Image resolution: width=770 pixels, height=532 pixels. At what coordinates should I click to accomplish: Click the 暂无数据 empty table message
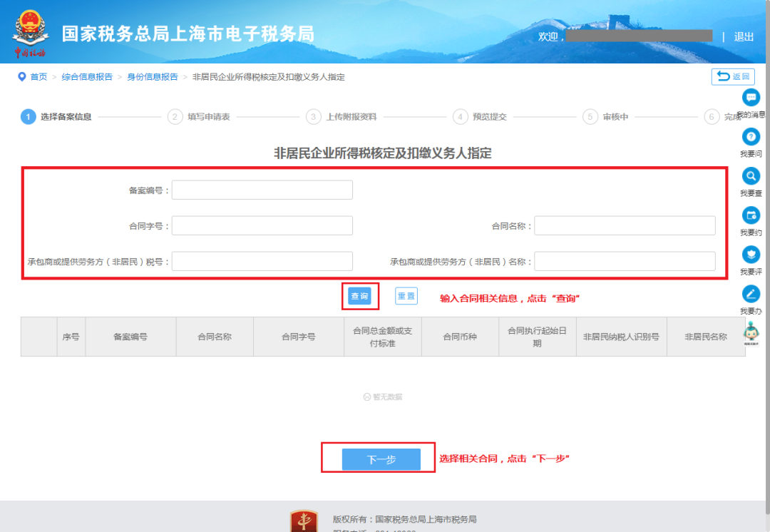[x=383, y=397]
